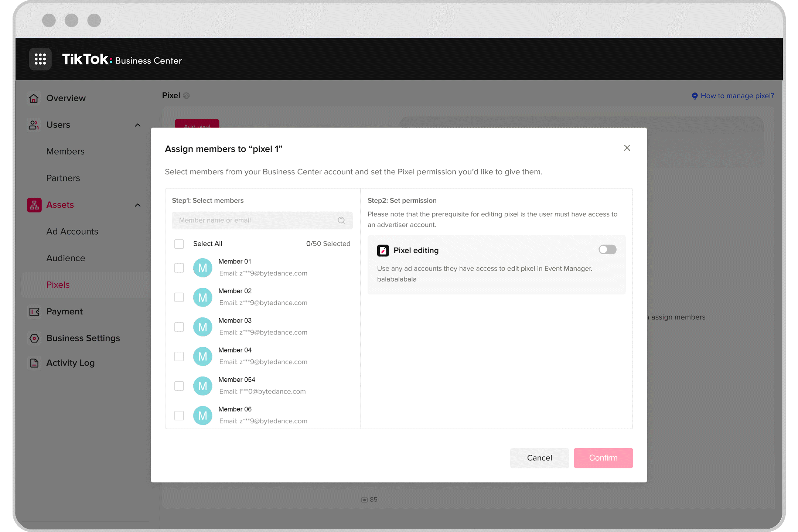Viewport: 798px width, 532px height.
Task: Select the Payment card icon
Action: click(x=34, y=311)
